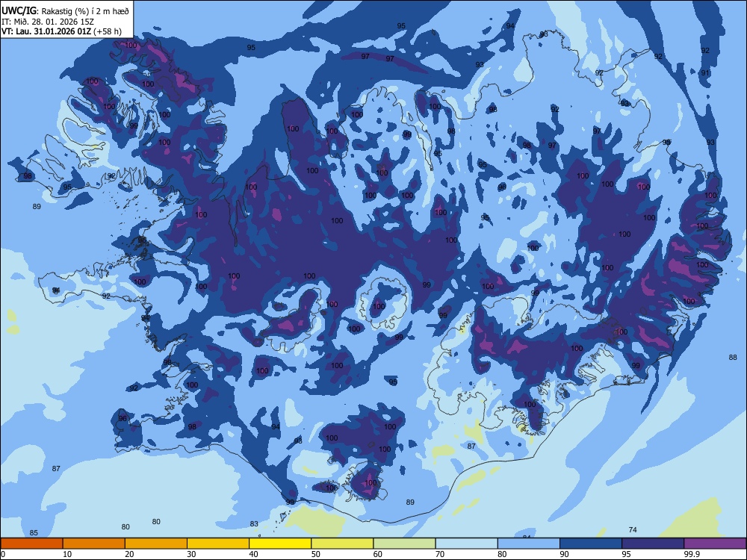Click the '10' legend tick label
747x560 pixels.
coord(67,554)
